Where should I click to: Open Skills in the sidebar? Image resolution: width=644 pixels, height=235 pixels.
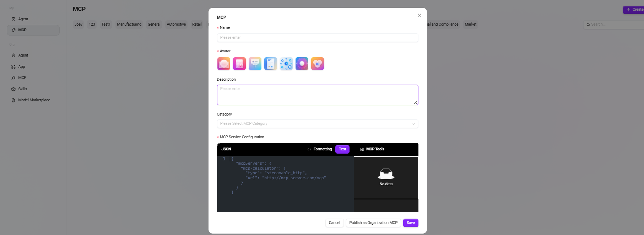[x=23, y=89]
